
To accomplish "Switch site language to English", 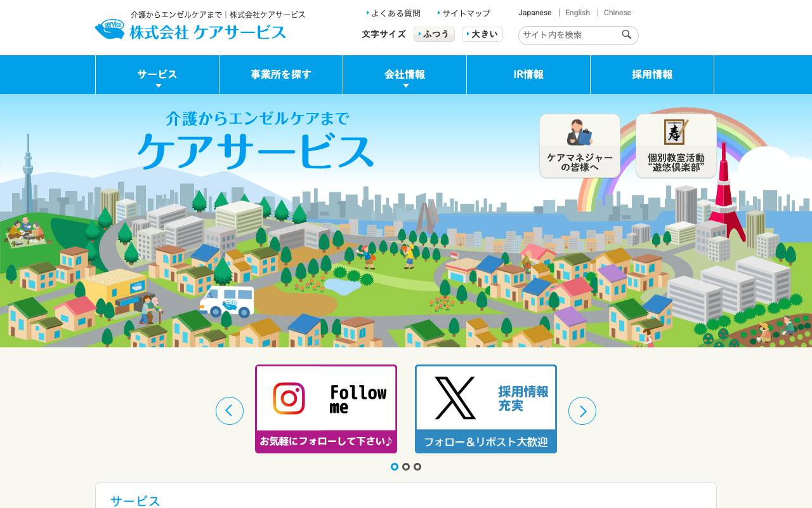I will click(x=577, y=13).
